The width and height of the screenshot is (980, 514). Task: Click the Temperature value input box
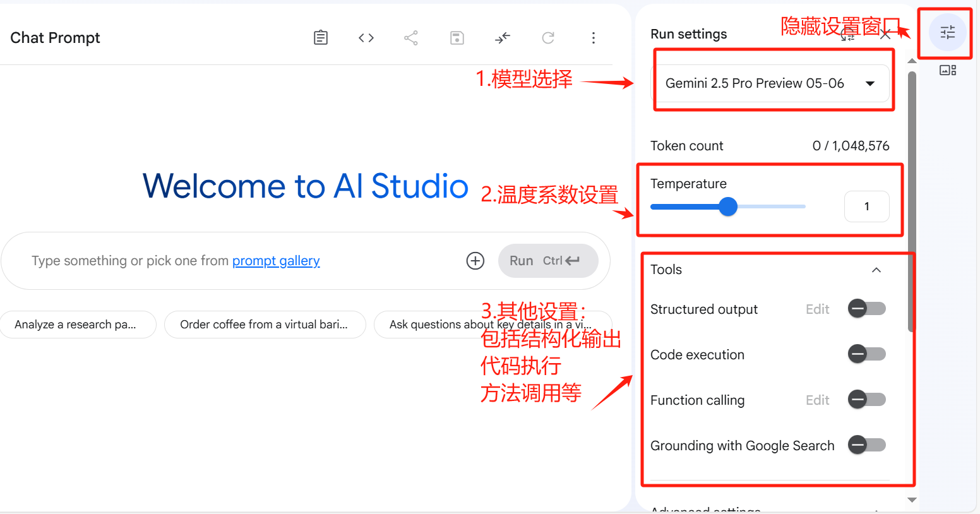(x=866, y=206)
